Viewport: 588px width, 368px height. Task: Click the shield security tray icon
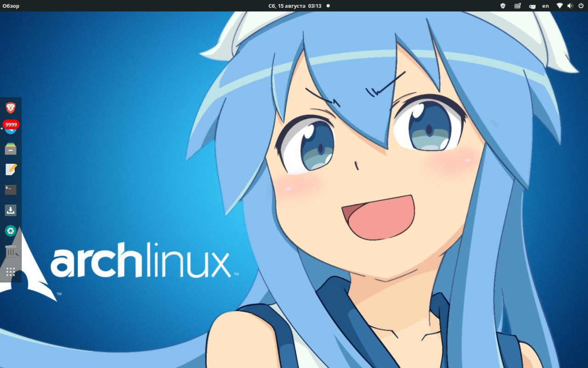click(x=503, y=6)
